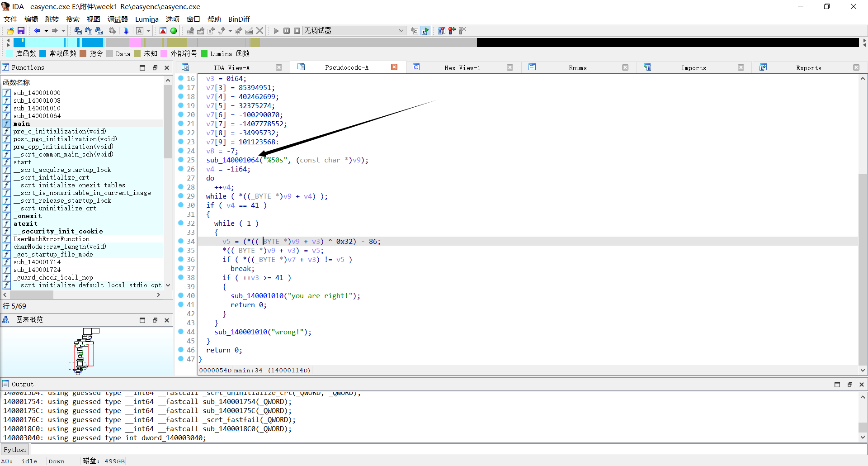Click the binoculars search icon with hash mark
868x466 pixels.
(x=78, y=31)
